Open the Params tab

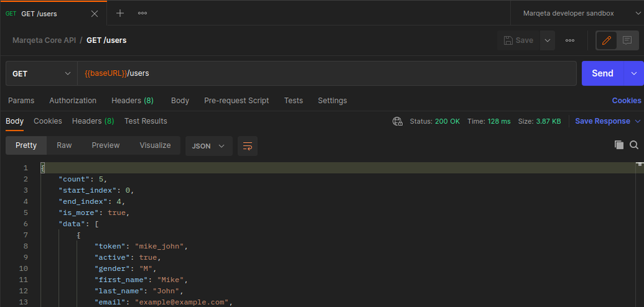21,100
